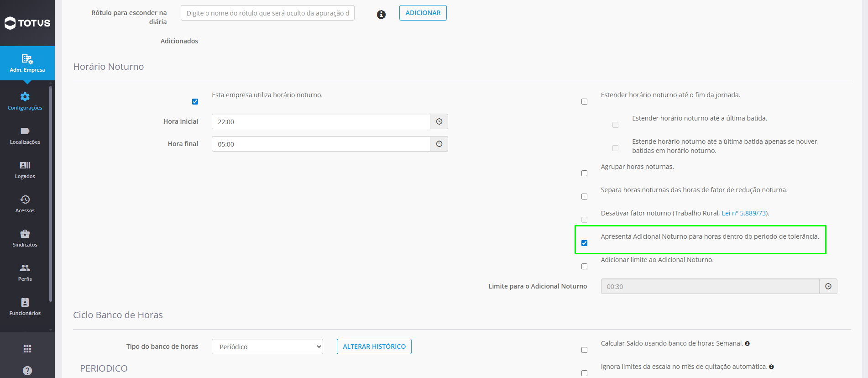Check 'Estender horário noturno até o fim da jornada'
868x378 pixels.
[584, 101]
